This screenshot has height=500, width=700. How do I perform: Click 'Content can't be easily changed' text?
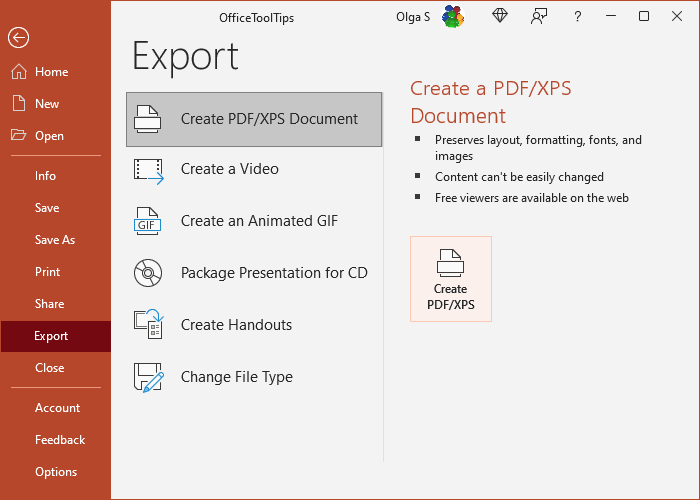coord(519,177)
